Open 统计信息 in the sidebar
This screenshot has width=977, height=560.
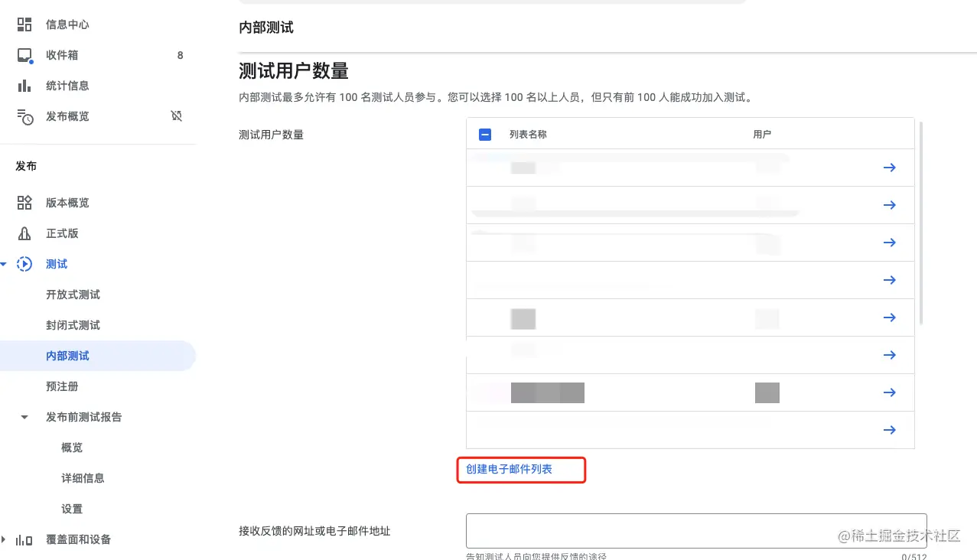coord(67,86)
